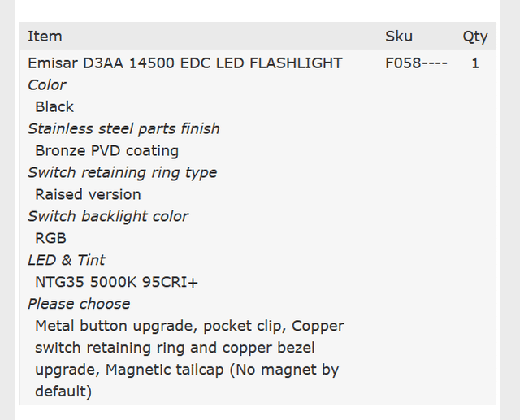Viewport: 520px width, 420px height.
Task: Click the Qty column header
Action: 475,37
